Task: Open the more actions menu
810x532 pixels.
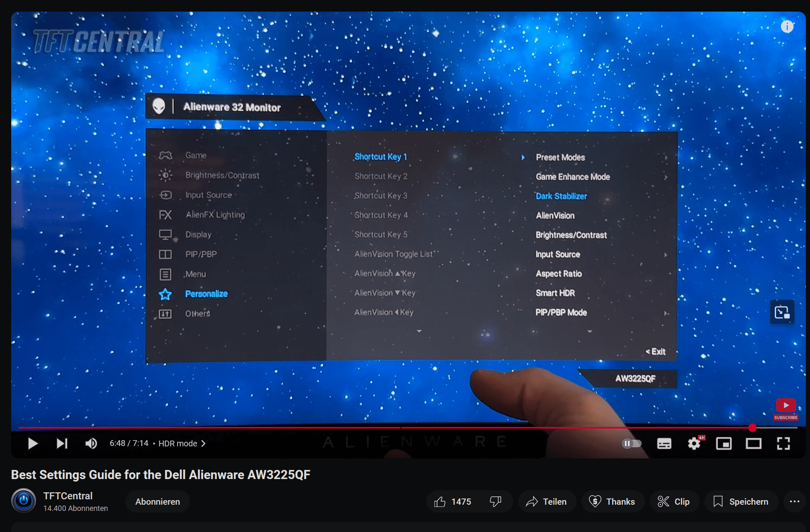Action: [x=795, y=501]
